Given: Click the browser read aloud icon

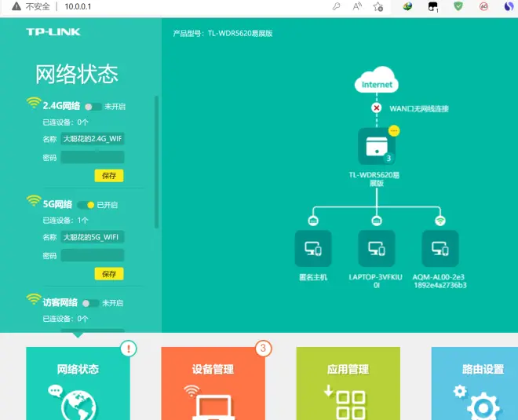Looking at the screenshot, I should click(357, 6).
